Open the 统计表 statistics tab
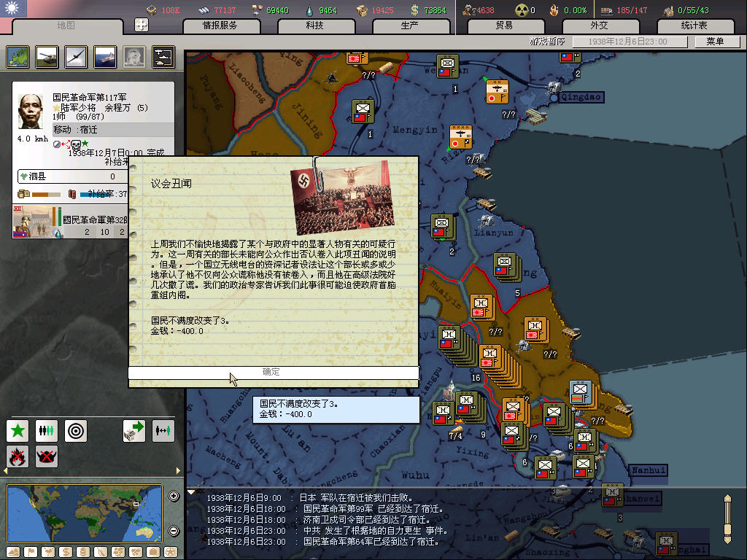The width and height of the screenshot is (747, 560). tap(694, 26)
